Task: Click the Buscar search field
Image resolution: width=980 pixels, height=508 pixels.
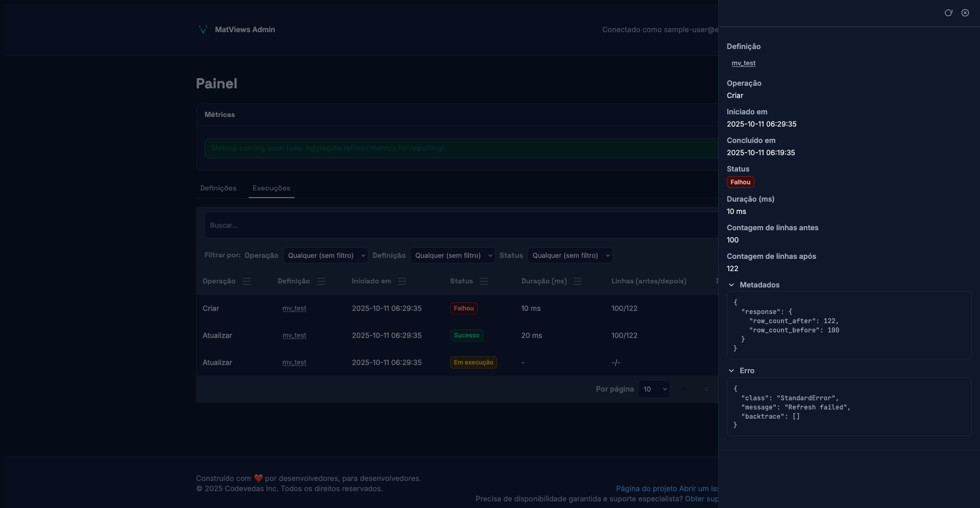Action: pos(459,225)
